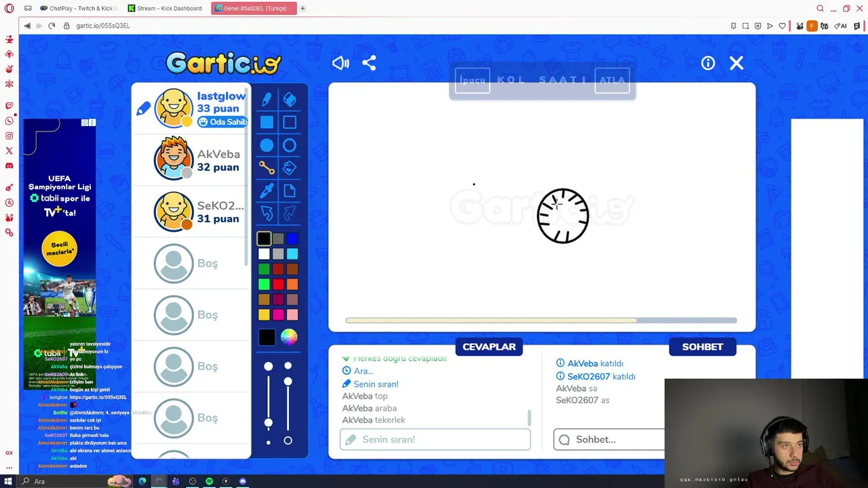Image resolution: width=868 pixels, height=488 pixels.
Task: Select the paint bucket fill tool
Action: (290, 168)
